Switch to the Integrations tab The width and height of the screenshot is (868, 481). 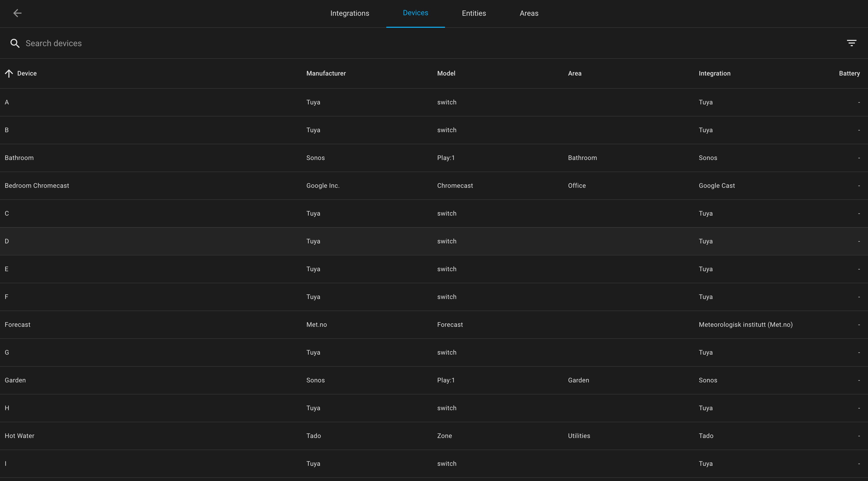coord(349,13)
